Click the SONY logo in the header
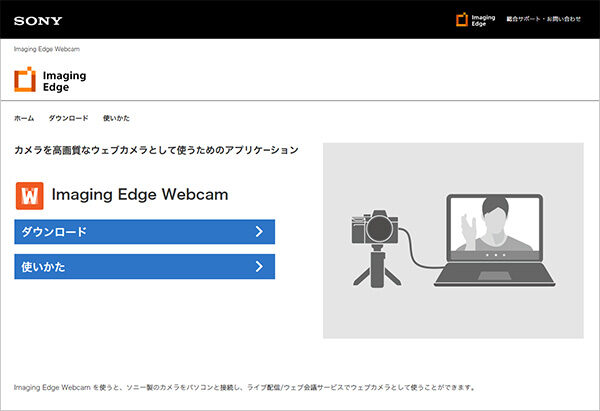The image size is (600, 411). (x=38, y=21)
